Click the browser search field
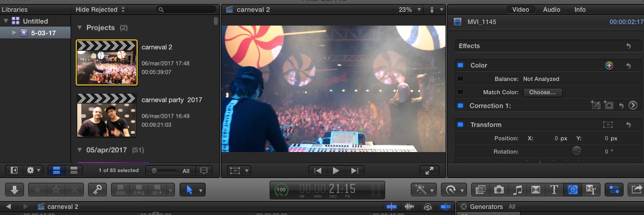Image resolution: width=644 pixels, height=215 pixels. tap(186, 9)
